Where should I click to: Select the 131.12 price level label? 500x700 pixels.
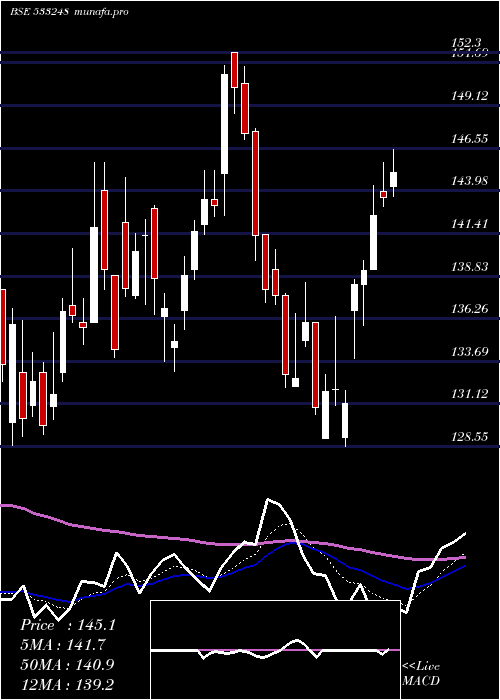click(470, 394)
